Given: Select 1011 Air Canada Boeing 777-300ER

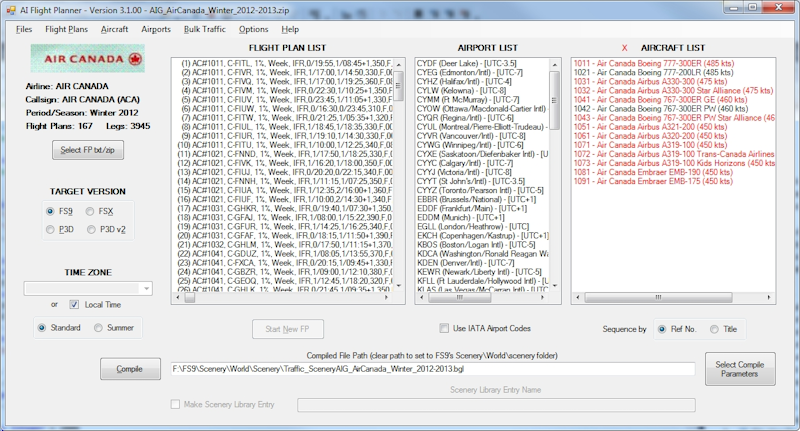Looking at the screenshot, I should pyautogui.click(x=654, y=64).
